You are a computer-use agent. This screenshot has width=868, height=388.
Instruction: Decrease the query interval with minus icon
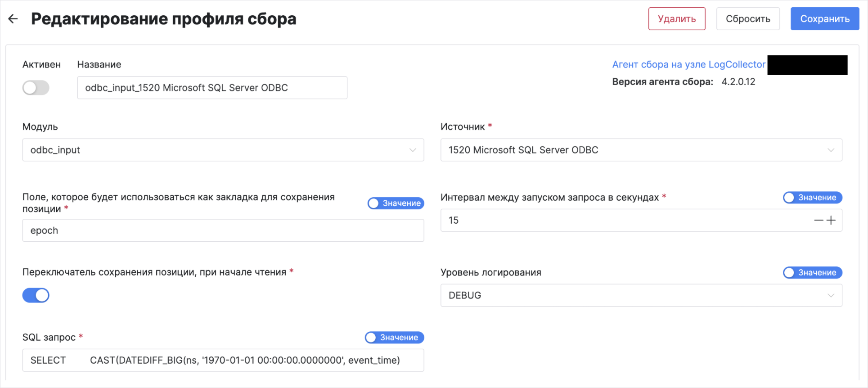pyautogui.click(x=819, y=221)
